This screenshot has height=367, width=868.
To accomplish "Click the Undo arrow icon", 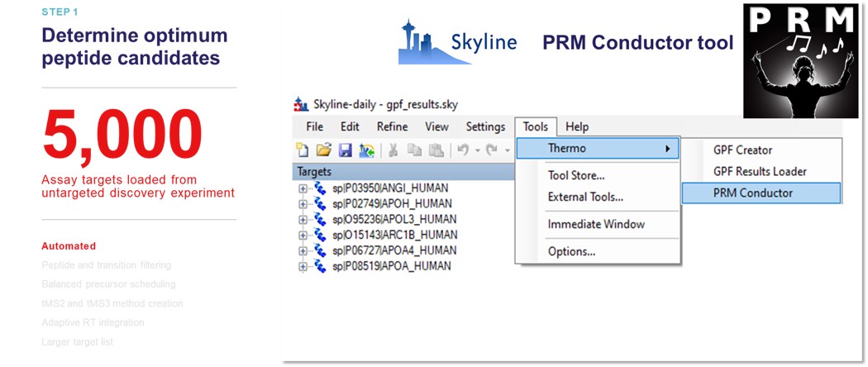I will pyautogui.click(x=463, y=150).
